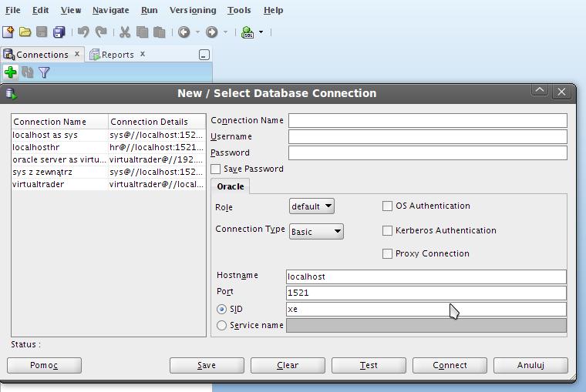Select the 'virtualtrader' connection row
Viewport: 586px width, 392px height.
[x=109, y=184]
